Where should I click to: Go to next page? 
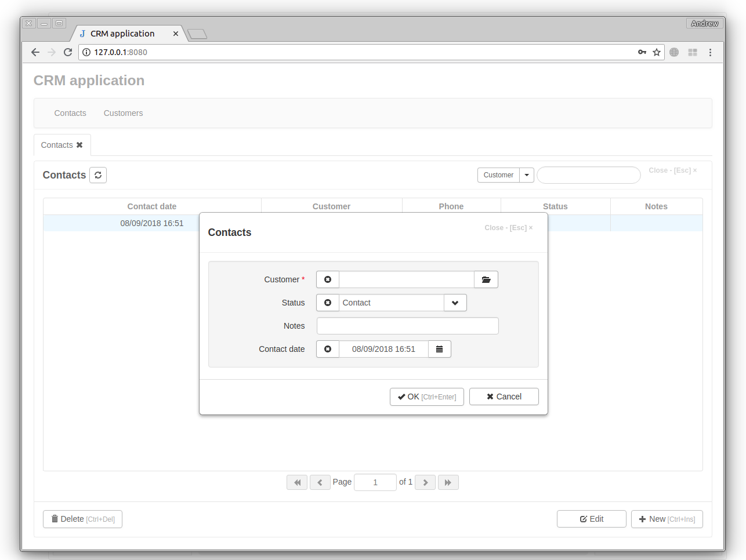[x=425, y=482]
